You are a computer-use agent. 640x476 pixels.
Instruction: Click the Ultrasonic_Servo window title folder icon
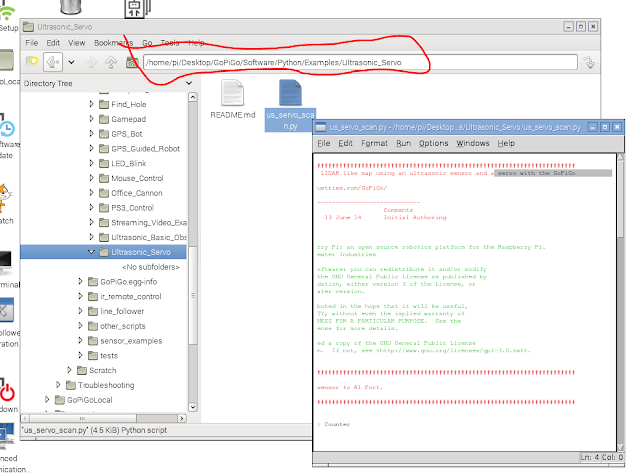point(29,27)
